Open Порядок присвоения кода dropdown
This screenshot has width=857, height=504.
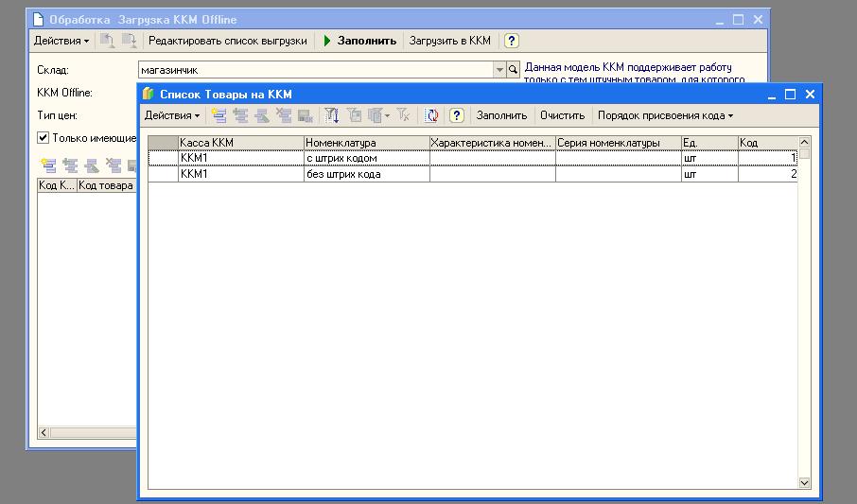click(x=665, y=115)
